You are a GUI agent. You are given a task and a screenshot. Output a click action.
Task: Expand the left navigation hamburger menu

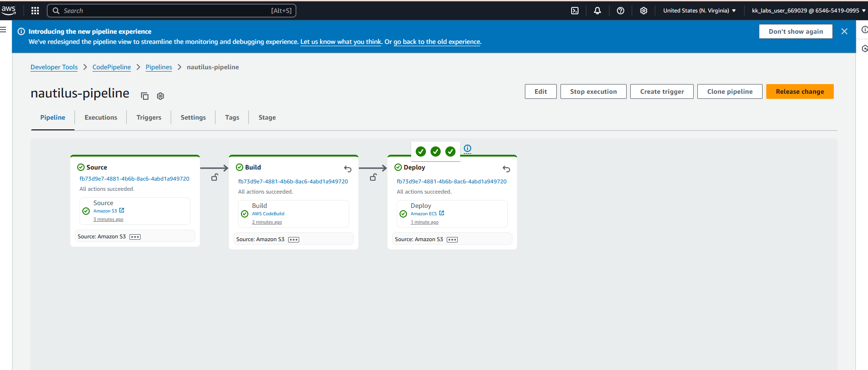pyautogui.click(x=3, y=30)
